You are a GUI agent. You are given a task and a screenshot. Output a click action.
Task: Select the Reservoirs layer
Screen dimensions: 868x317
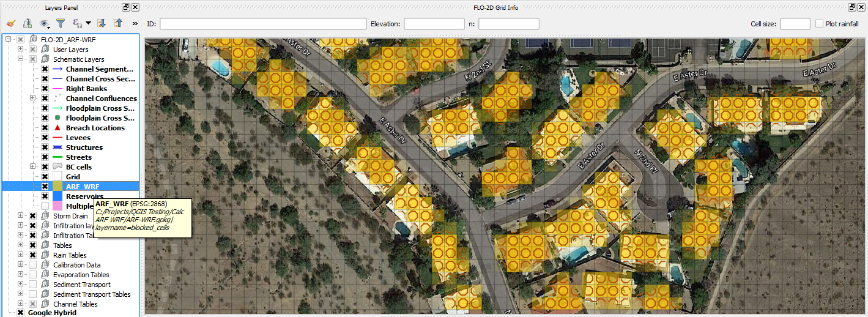pyautogui.click(x=85, y=196)
